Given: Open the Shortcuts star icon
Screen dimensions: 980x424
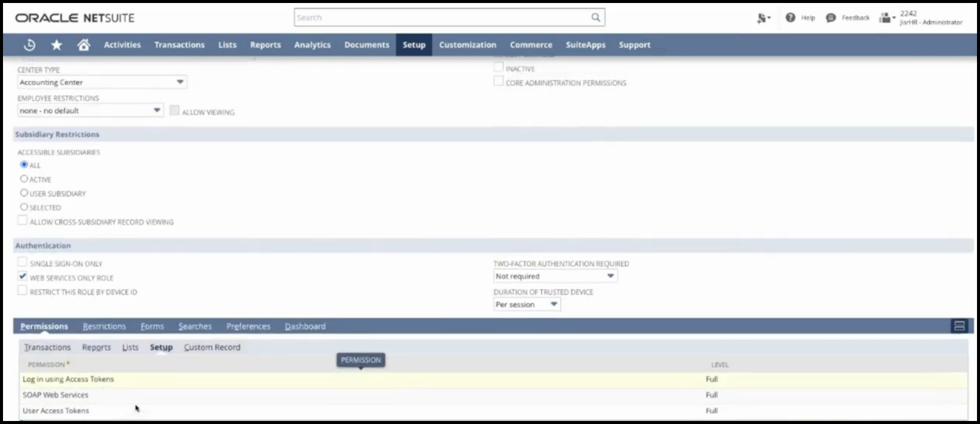Looking at the screenshot, I should point(56,45).
